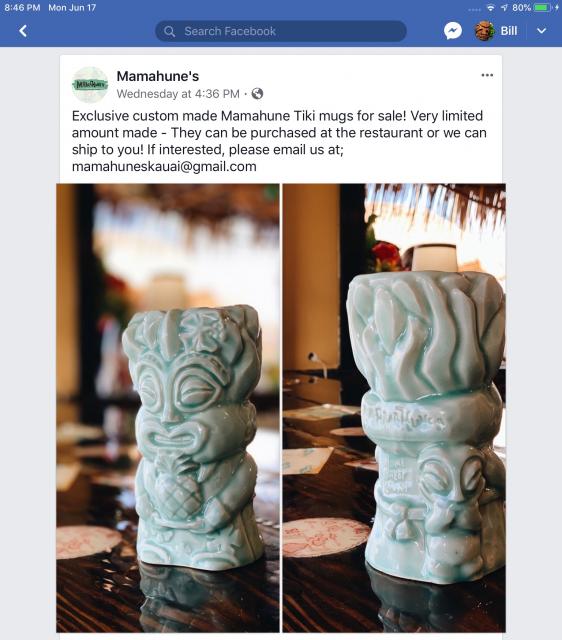Viewport: 562px width, 640px height.
Task: Open Messenger from the top bar
Action: click(x=453, y=31)
